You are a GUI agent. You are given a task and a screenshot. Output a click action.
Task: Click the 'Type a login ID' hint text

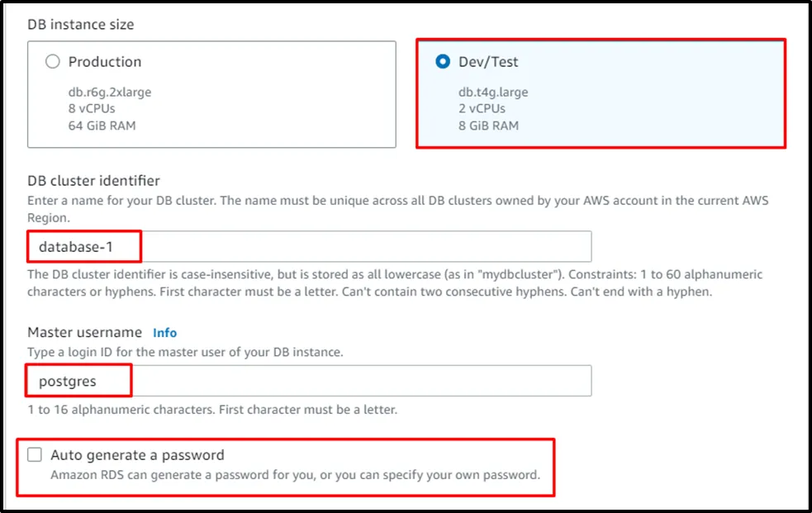pyautogui.click(x=186, y=352)
